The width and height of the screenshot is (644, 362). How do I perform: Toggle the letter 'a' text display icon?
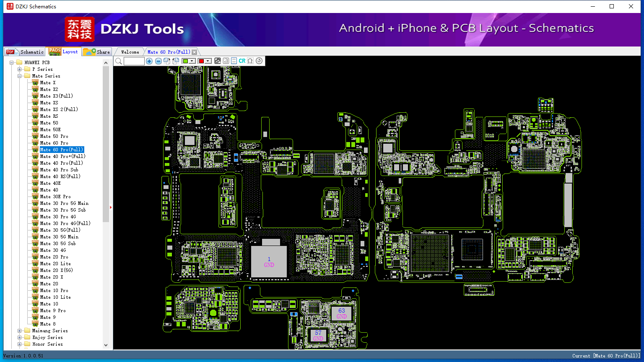click(226, 61)
